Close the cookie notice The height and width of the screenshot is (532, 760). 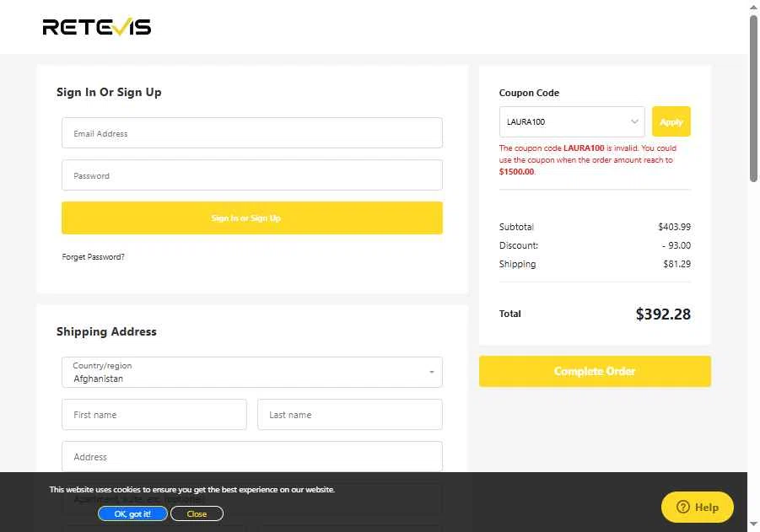(197, 513)
